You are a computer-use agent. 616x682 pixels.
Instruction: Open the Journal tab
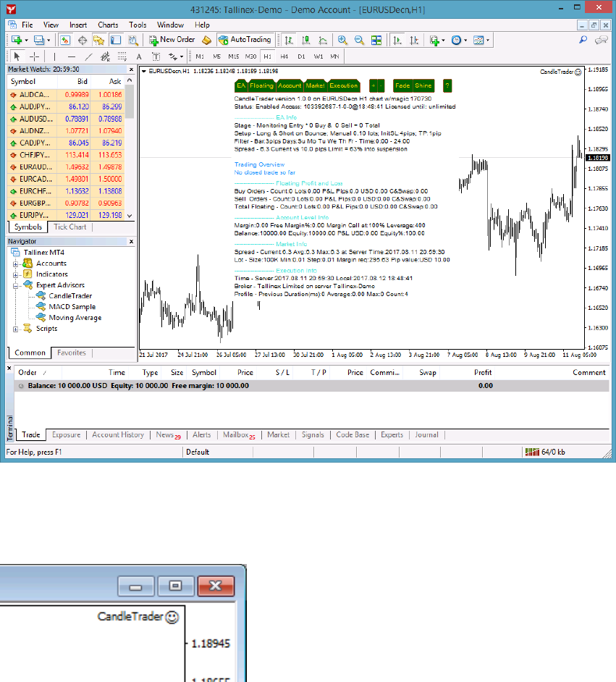click(426, 435)
